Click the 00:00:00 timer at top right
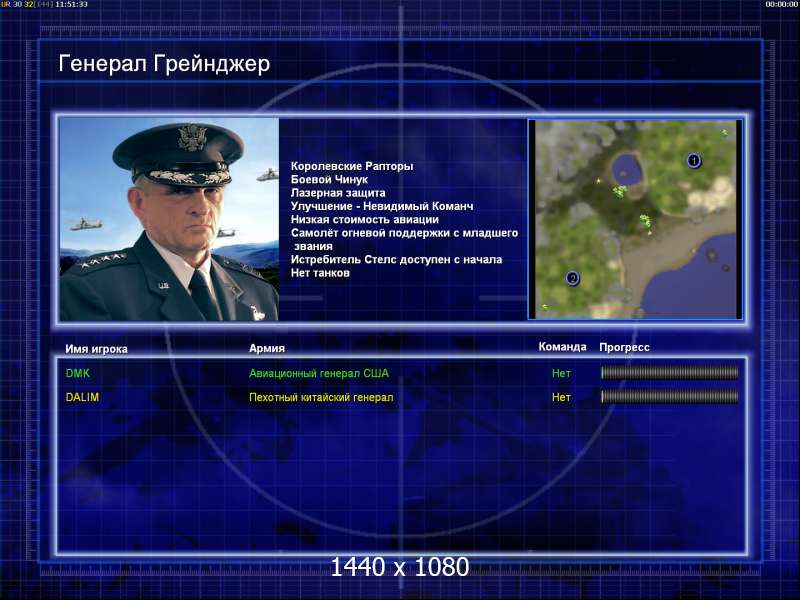This screenshot has width=800, height=600. (782, 4)
